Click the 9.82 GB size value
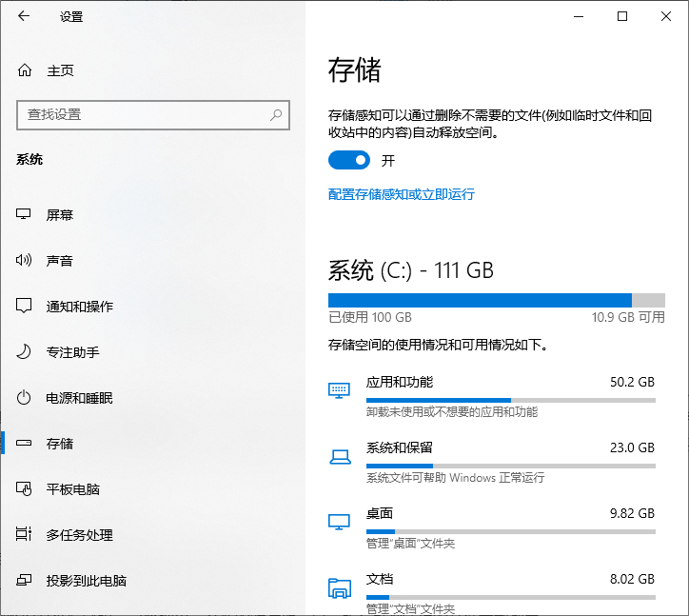689x616 pixels. 632,513
